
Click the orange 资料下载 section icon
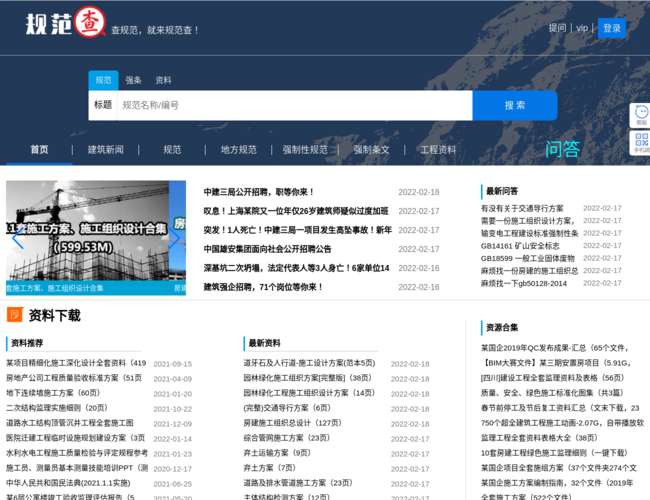pos(15,315)
